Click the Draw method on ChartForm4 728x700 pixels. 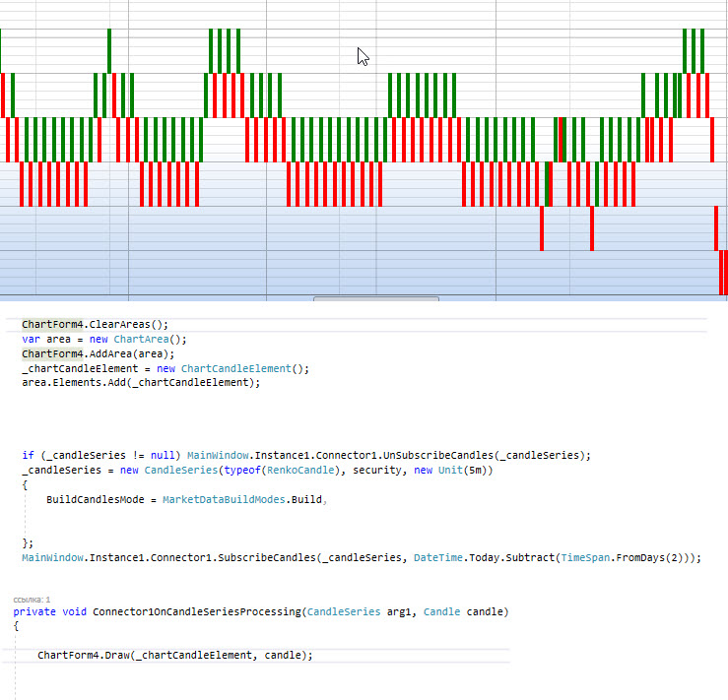coord(117,656)
